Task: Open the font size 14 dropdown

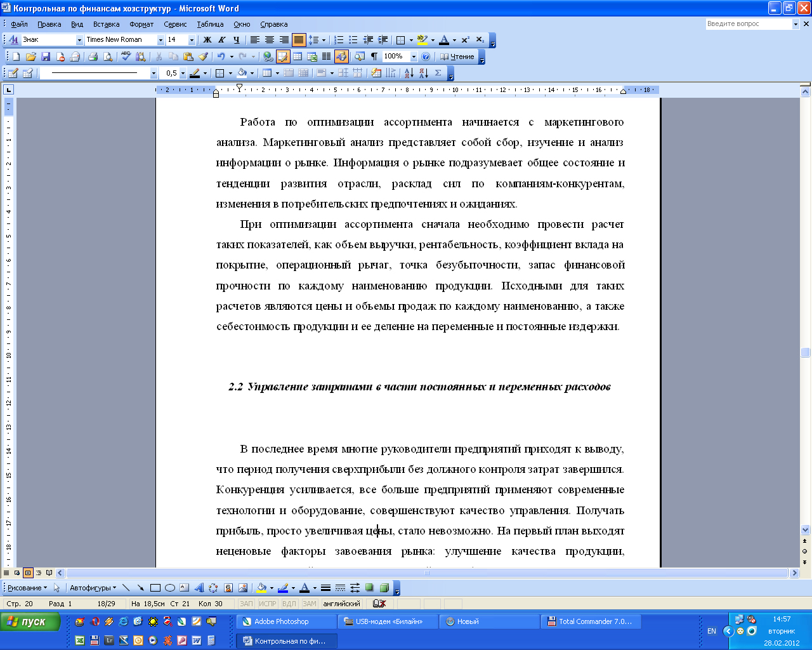Action: tap(192, 39)
